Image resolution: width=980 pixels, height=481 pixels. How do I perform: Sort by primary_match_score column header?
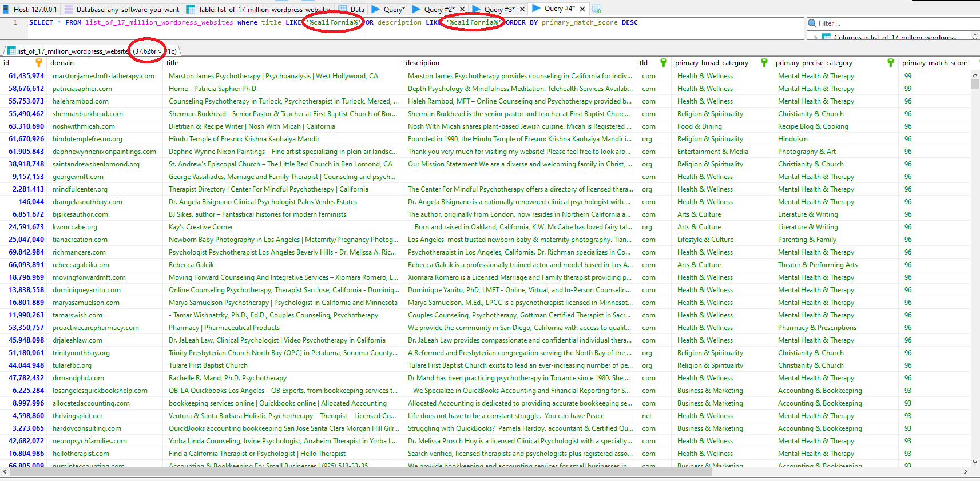click(x=934, y=63)
